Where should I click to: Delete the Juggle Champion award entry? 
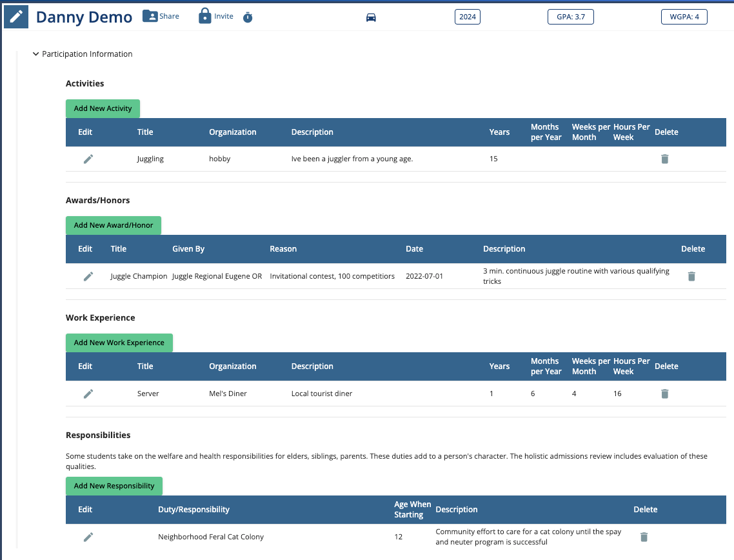coord(691,275)
